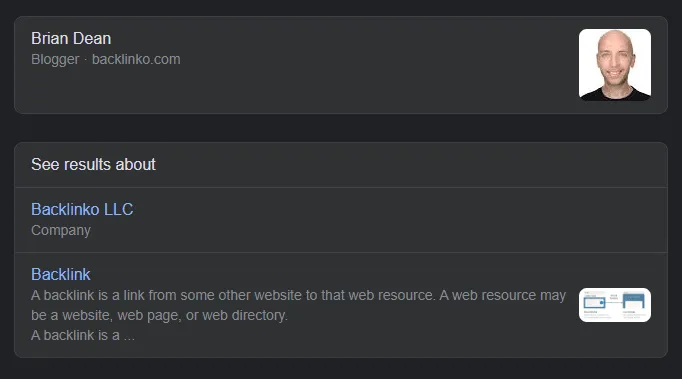Click the outlined box at the diagram thumbnail's left

click(594, 302)
